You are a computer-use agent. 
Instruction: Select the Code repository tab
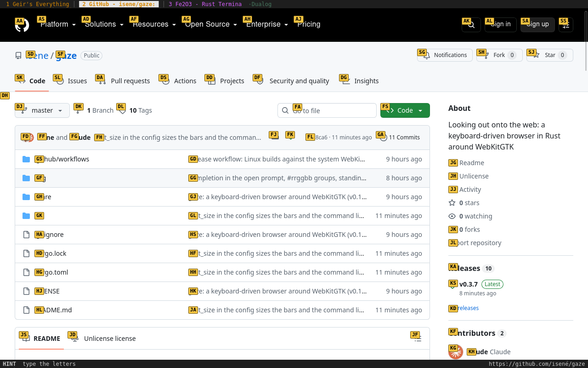tap(32, 81)
